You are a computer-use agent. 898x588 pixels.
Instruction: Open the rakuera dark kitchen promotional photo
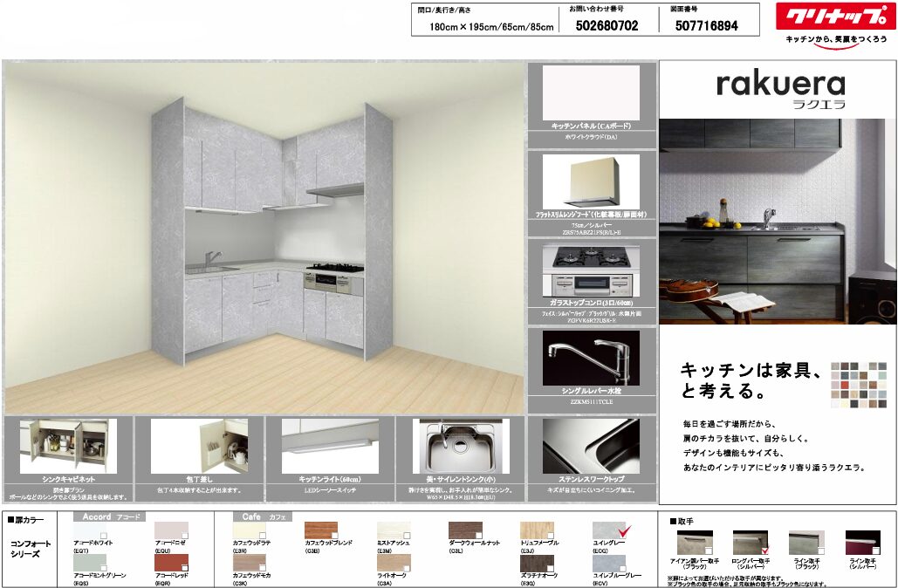click(x=778, y=221)
